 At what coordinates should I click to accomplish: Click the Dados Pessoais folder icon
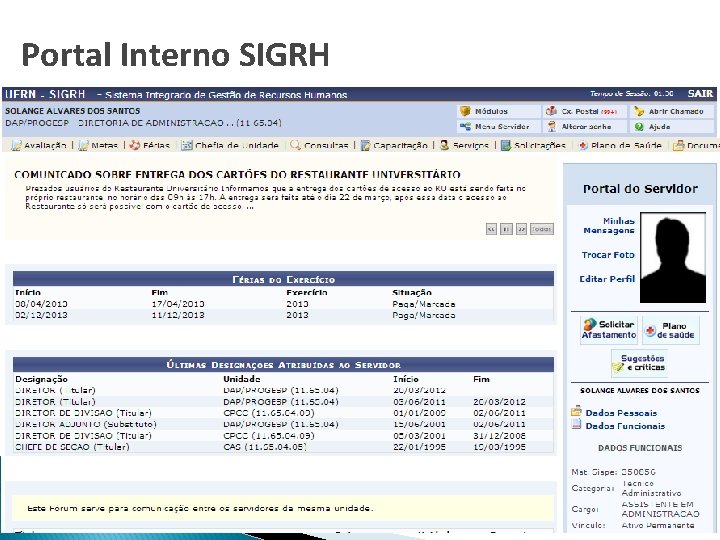(576, 411)
